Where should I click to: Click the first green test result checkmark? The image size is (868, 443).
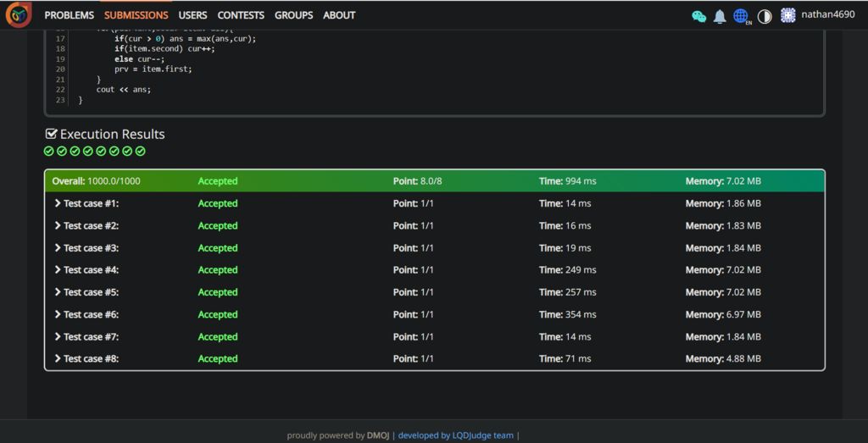click(49, 151)
